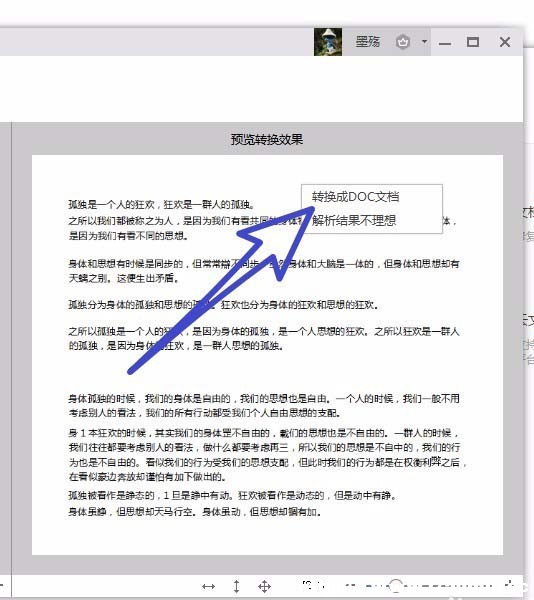534x600 pixels.
Task: Fit preview to height with vertical arrows icon
Action: [x=236, y=586]
